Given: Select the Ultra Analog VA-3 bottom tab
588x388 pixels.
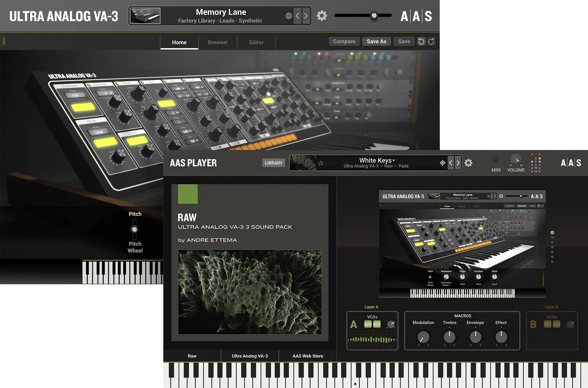Looking at the screenshot, I should tap(250, 356).
